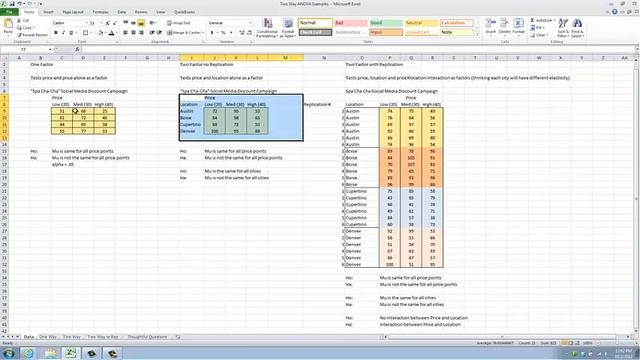Click Decrease Decimal icon

click(x=249, y=33)
